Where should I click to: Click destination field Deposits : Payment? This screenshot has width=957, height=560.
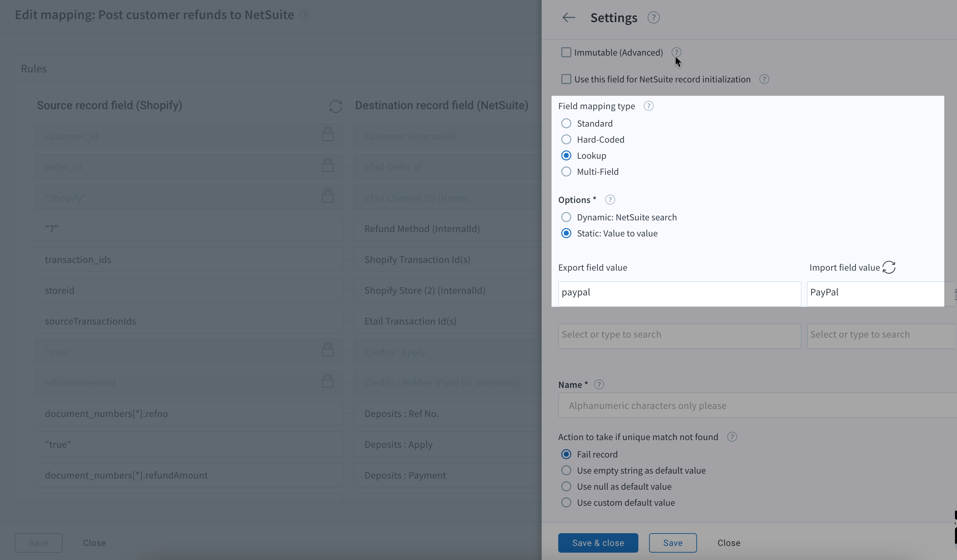[x=448, y=475]
